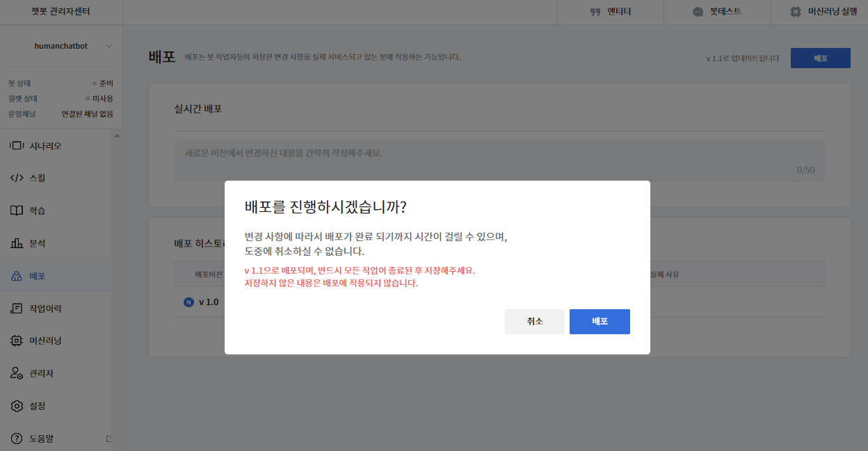Click the N badge icon next to v 1.0
This screenshot has width=868, height=451.
[188, 302]
